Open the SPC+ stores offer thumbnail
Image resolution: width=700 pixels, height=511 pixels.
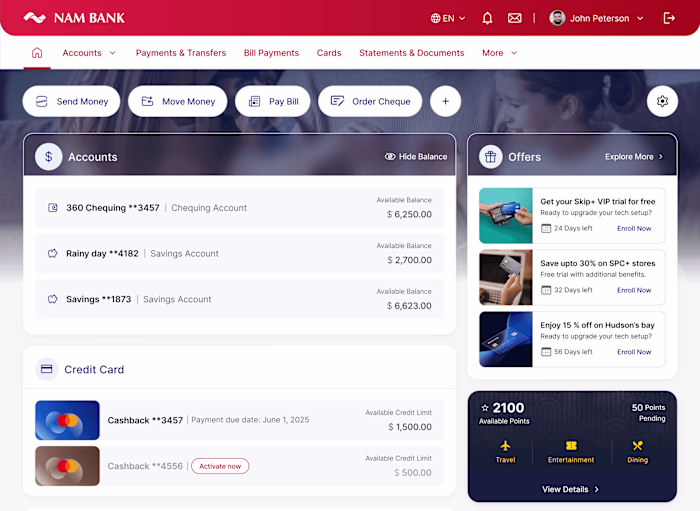[x=506, y=277]
